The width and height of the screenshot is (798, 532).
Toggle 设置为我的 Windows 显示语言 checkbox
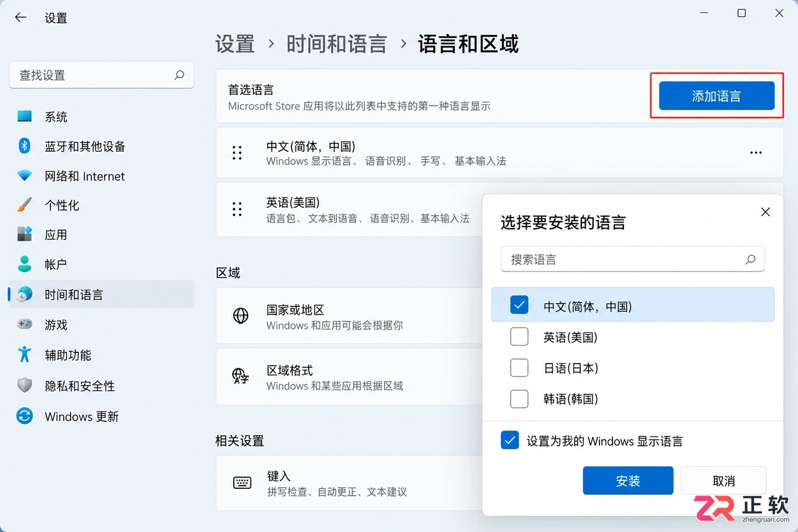coord(510,440)
